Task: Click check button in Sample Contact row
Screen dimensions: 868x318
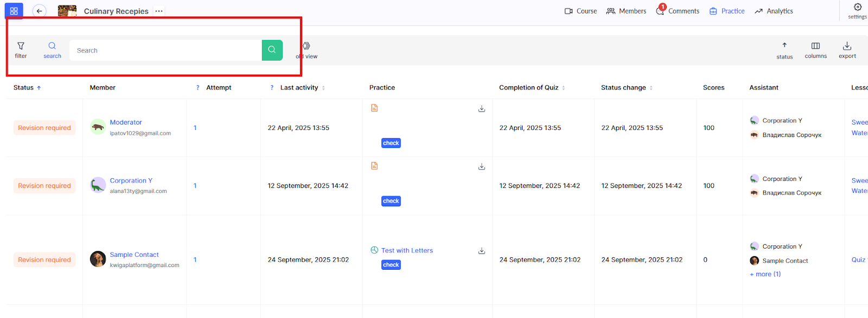Action: point(391,265)
